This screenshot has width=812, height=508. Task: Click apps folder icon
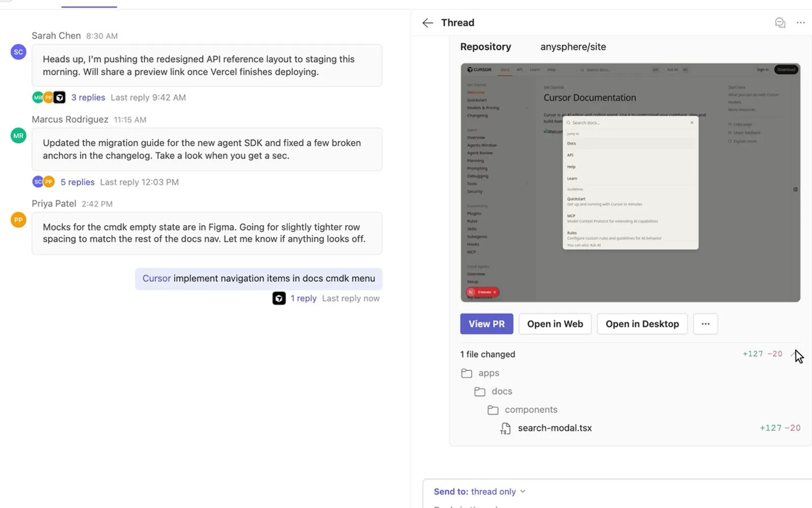coord(466,373)
